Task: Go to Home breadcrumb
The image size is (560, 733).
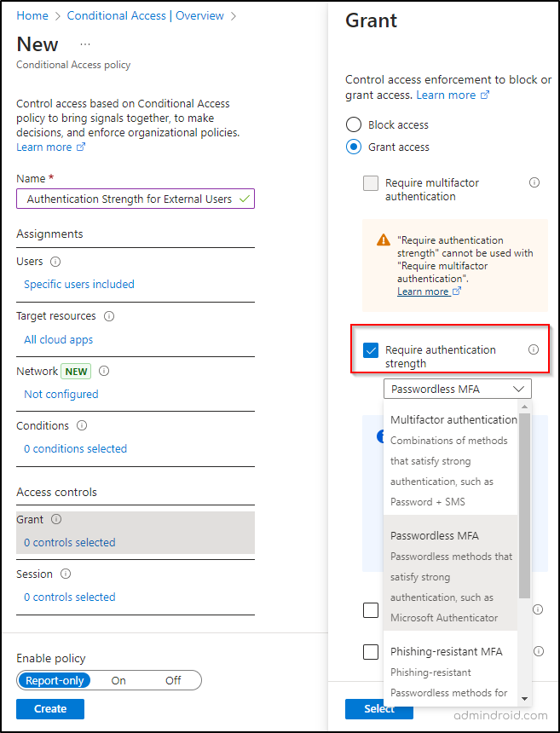Action: pos(32,16)
